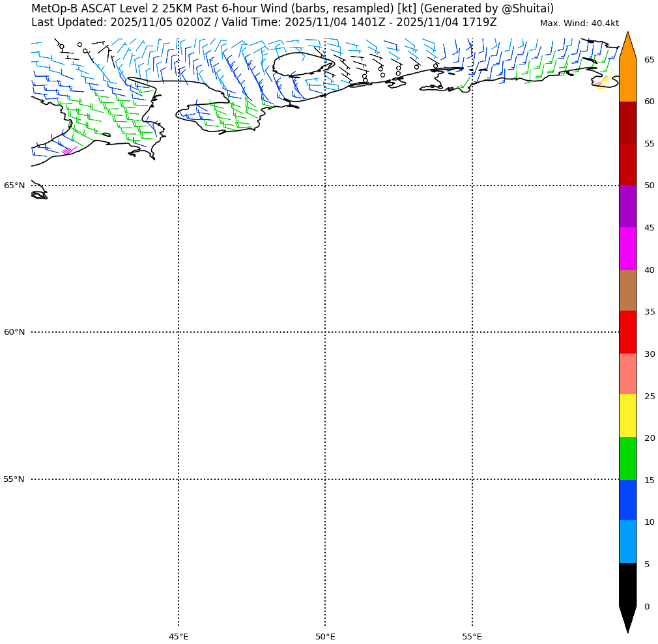The image size is (658, 644).
Task: Pick the green 15–20 kt colorbar band
Action: (x=627, y=458)
